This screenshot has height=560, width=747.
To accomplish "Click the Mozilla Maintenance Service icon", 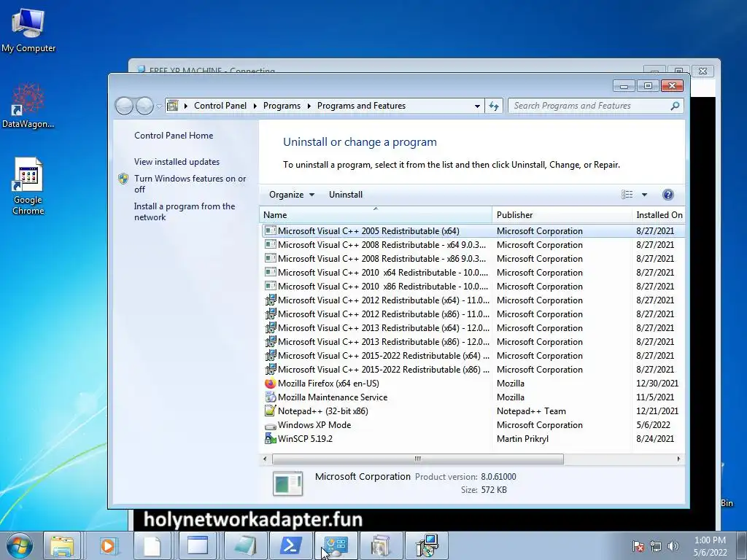I will click(x=270, y=397).
